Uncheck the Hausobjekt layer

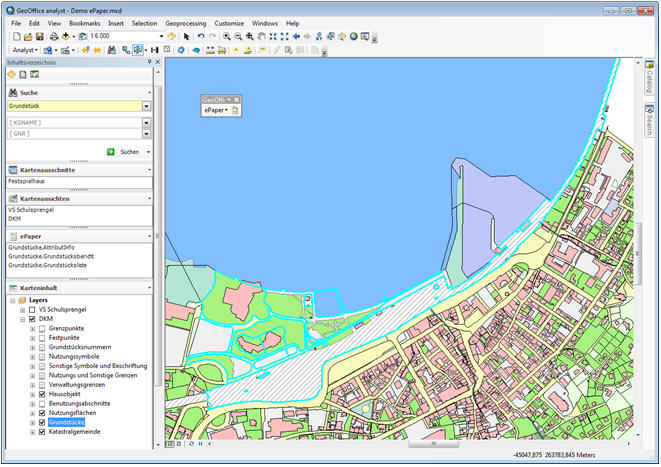pyautogui.click(x=42, y=394)
